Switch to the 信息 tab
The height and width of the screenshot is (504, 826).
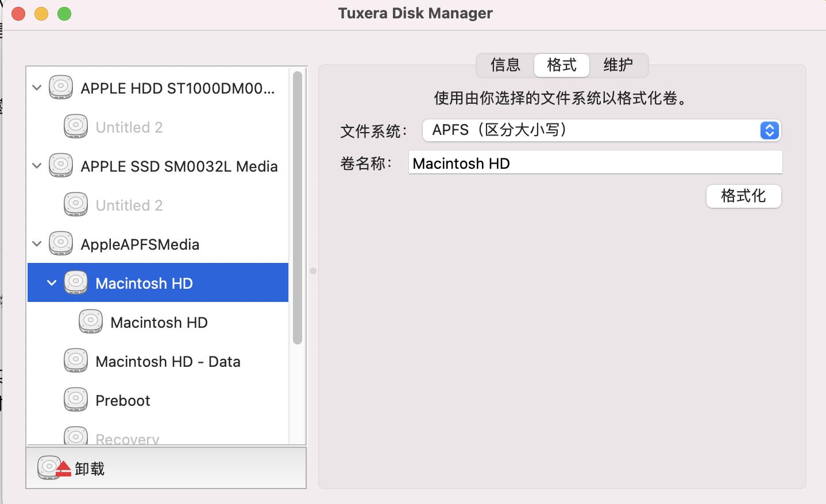[504, 65]
